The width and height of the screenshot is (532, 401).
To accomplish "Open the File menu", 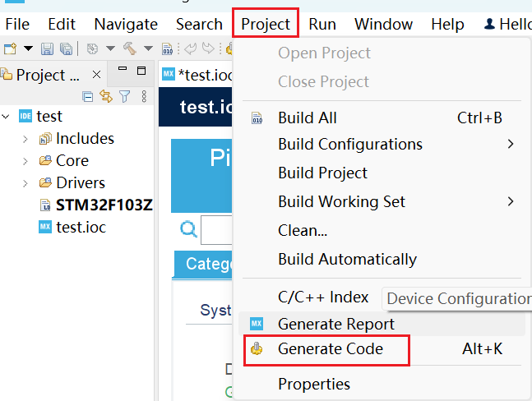I will pyautogui.click(x=17, y=25).
